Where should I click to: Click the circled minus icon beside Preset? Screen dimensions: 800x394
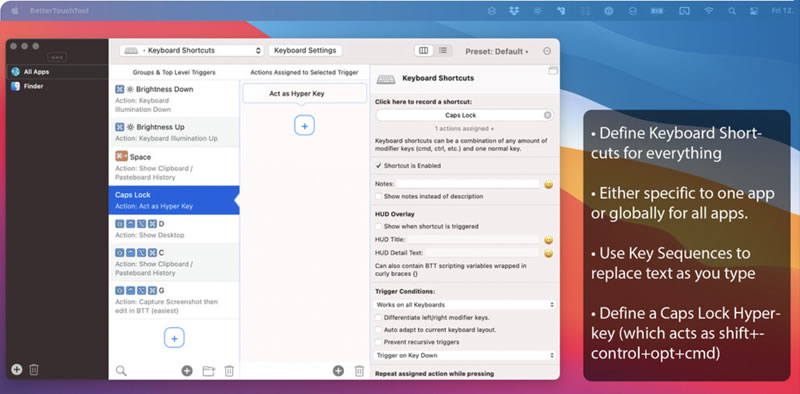coord(547,51)
